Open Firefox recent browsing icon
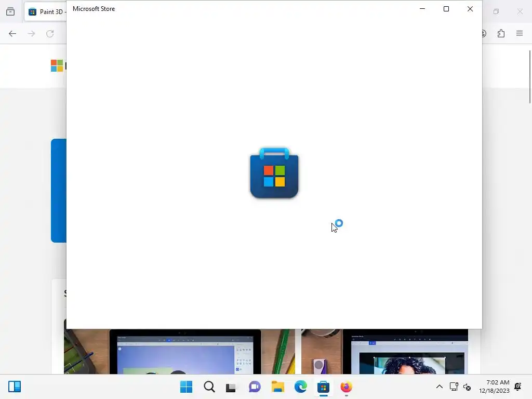 10,12
